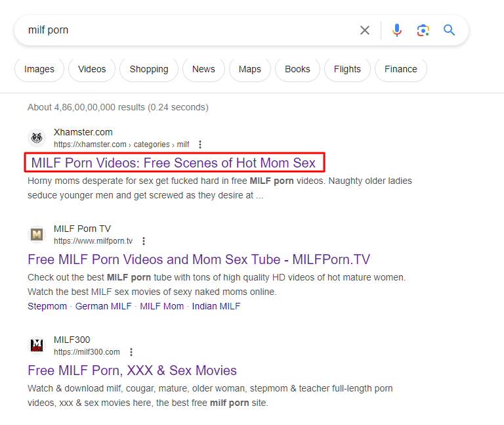Open three-dot menu for the milfporn.tv result
Screen dimensions: 504x425
[144, 241]
